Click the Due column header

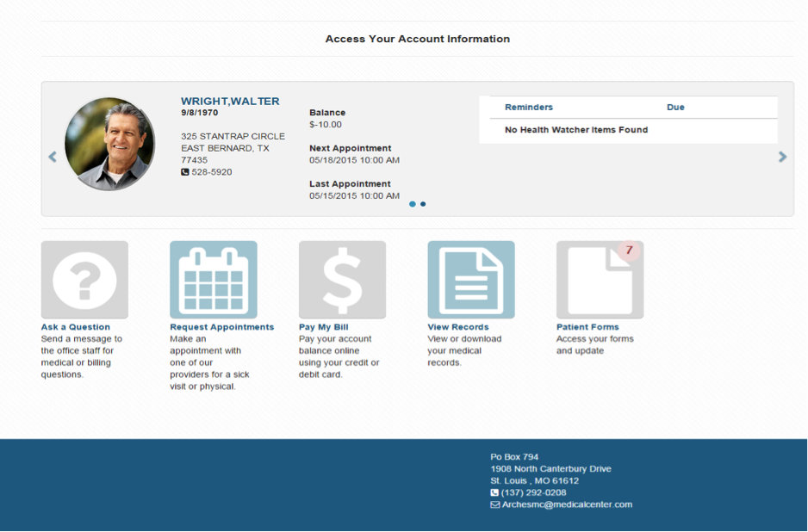675,108
